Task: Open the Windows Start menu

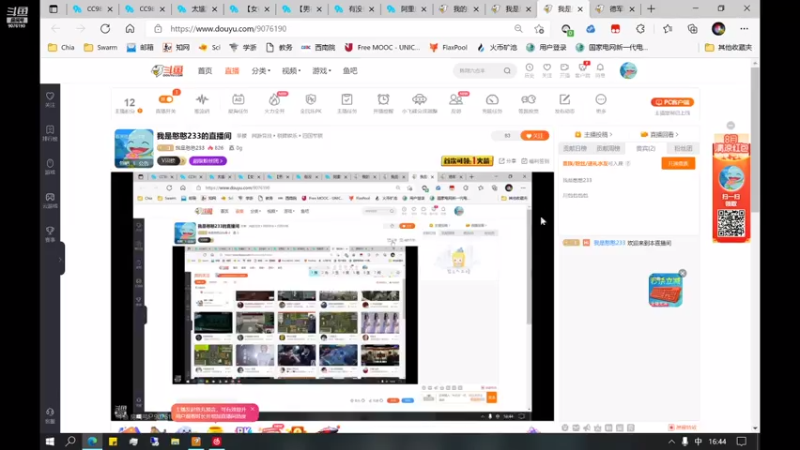Action: [49, 441]
